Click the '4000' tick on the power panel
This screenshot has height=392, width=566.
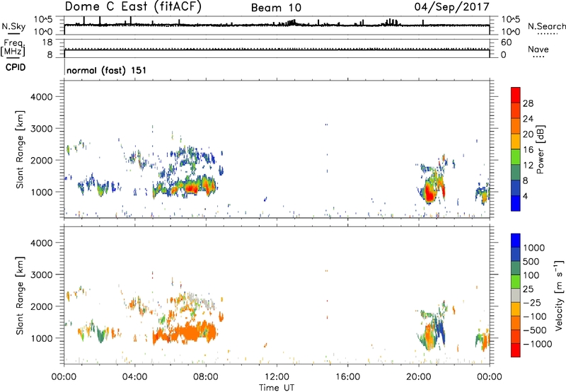coord(42,97)
